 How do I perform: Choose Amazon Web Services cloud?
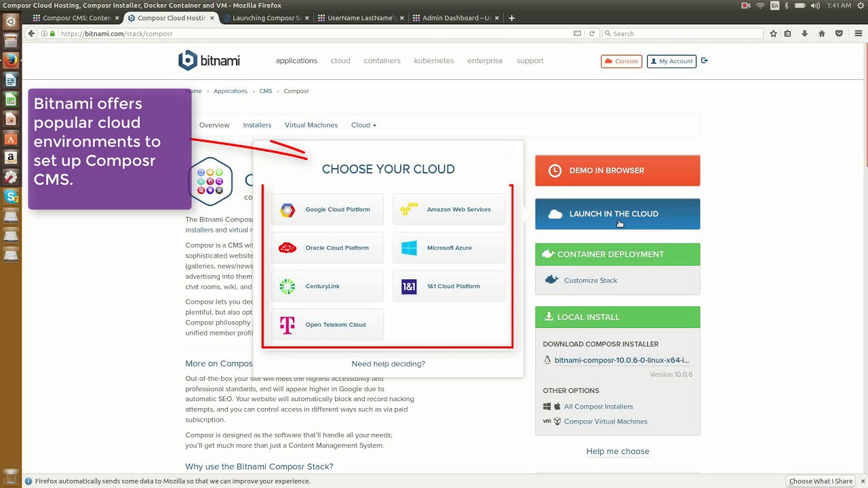449,209
